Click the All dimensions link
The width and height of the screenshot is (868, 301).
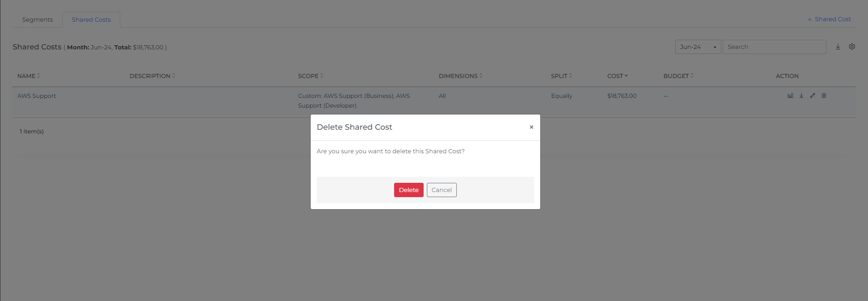tap(442, 96)
